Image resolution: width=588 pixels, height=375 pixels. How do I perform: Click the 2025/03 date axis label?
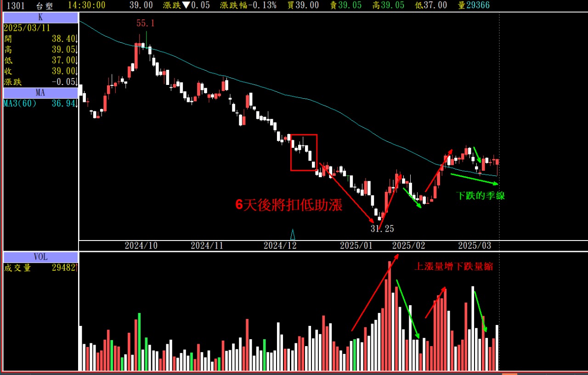coord(475,246)
